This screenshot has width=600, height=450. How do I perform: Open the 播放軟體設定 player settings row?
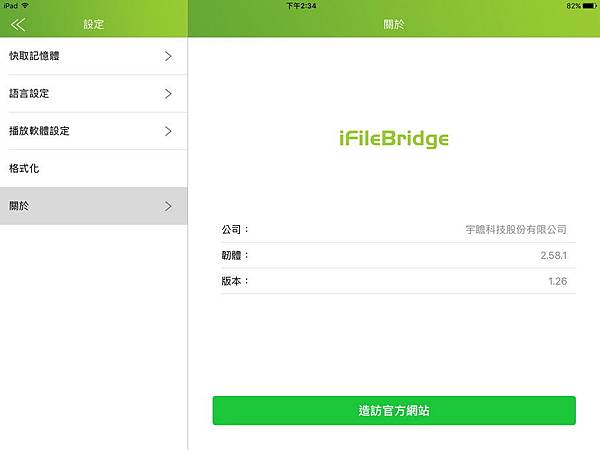tap(93, 131)
